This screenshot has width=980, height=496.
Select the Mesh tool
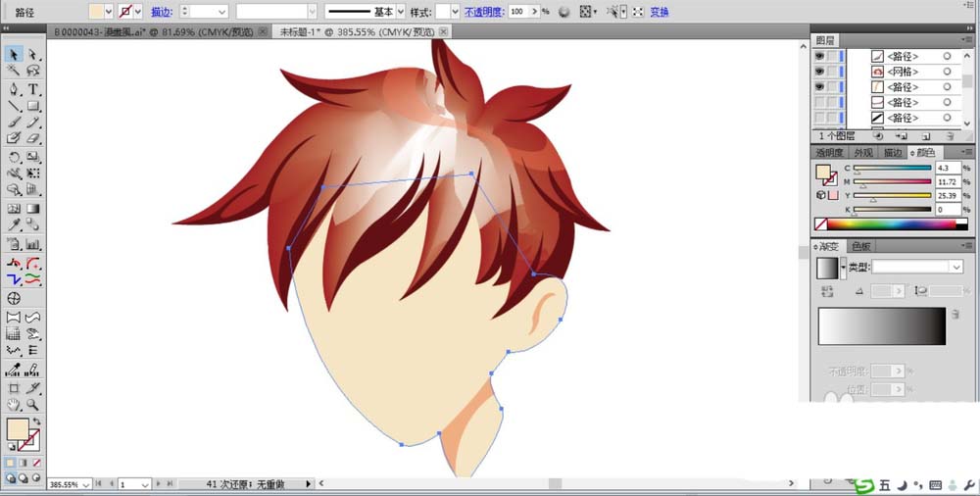tap(14, 208)
